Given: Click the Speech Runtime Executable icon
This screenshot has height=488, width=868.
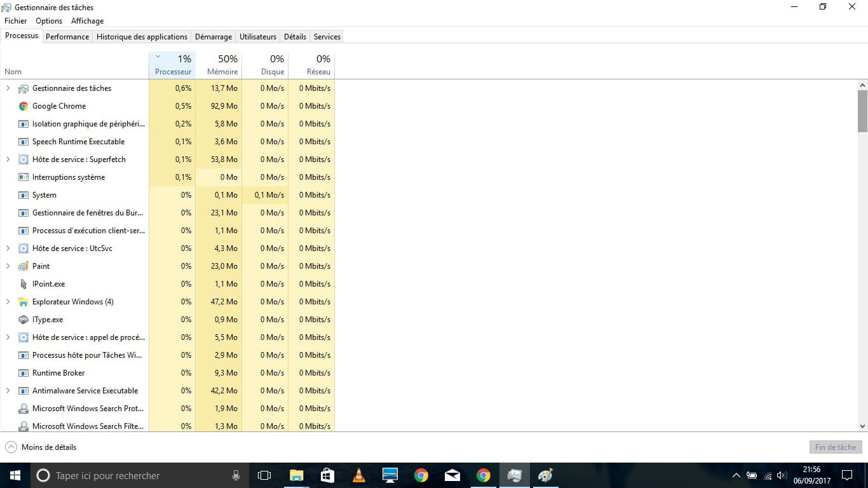Looking at the screenshot, I should (24, 142).
